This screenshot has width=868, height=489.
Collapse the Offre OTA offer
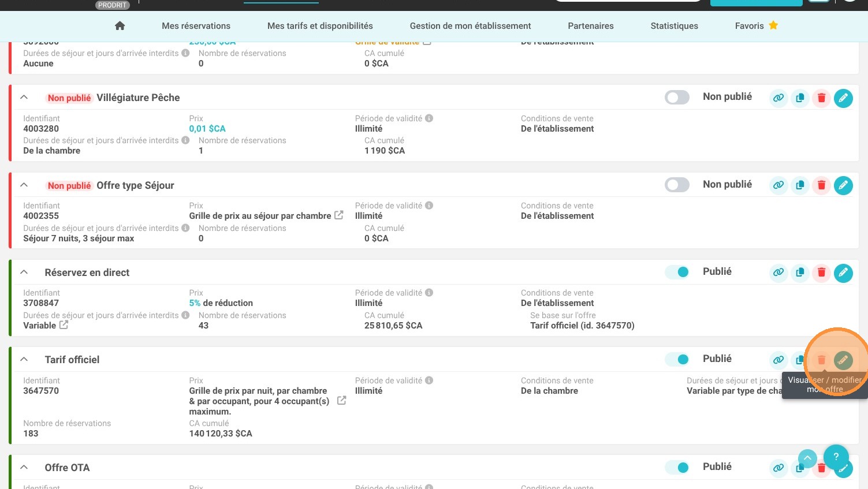[x=24, y=468]
